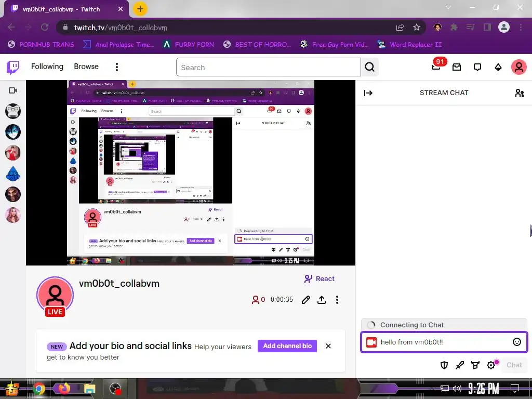Select the vm0b0t_collabvm - Twitch tab

coord(66,9)
